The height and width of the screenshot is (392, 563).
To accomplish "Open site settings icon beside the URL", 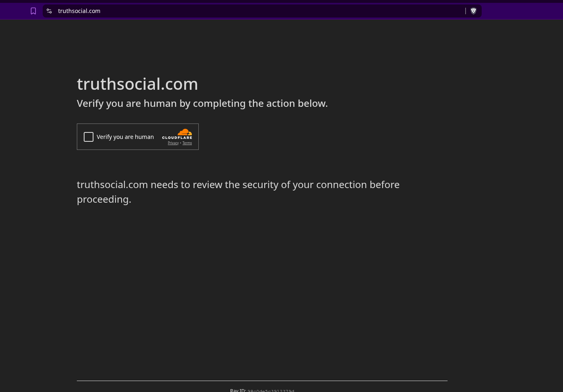I will click(x=49, y=11).
